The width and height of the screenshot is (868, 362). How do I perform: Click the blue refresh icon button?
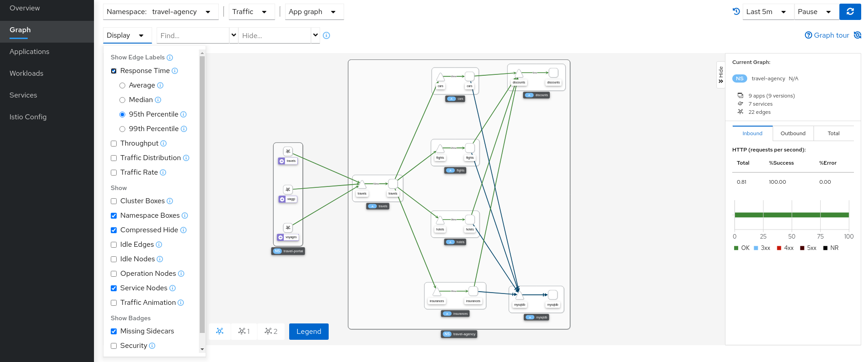(850, 12)
